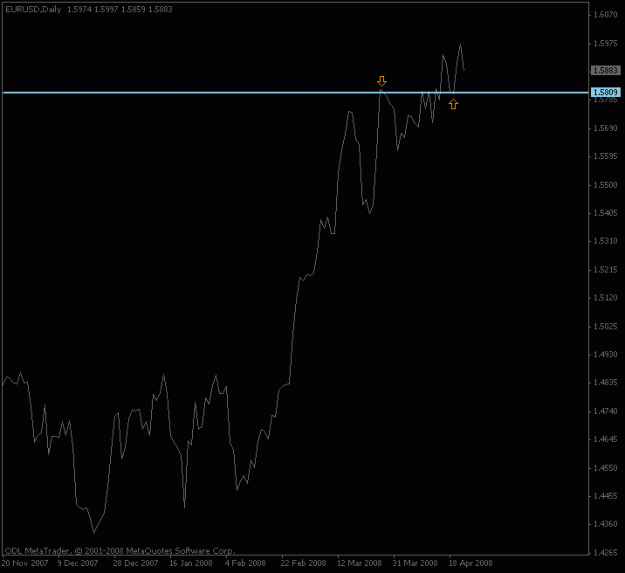
Task: Click the 1.4360 price axis label
Action: point(605,524)
